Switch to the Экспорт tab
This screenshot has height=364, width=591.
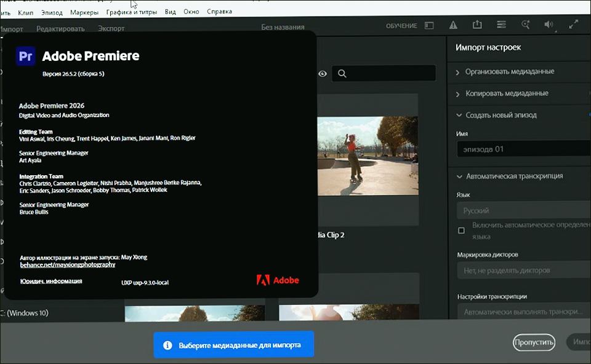pyautogui.click(x=111, y=29)
